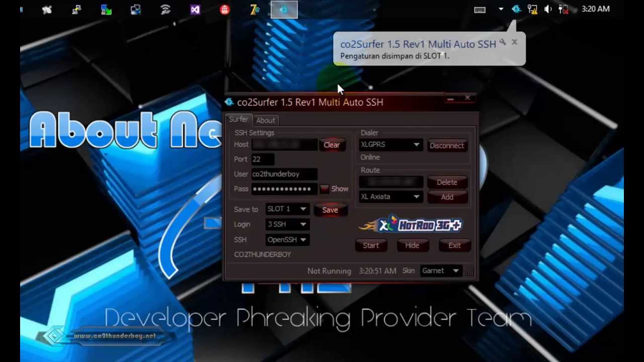Close the co2Surfer window
This screenshot has width=644, height=362.
[x=467, y=98]
